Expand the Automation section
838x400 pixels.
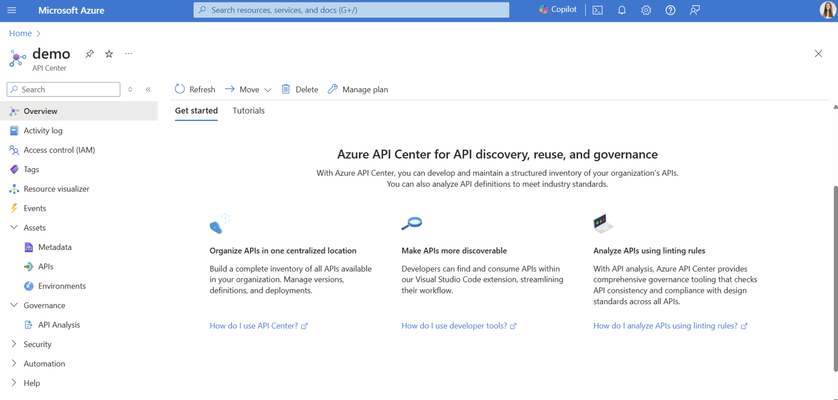pos(14,364)
